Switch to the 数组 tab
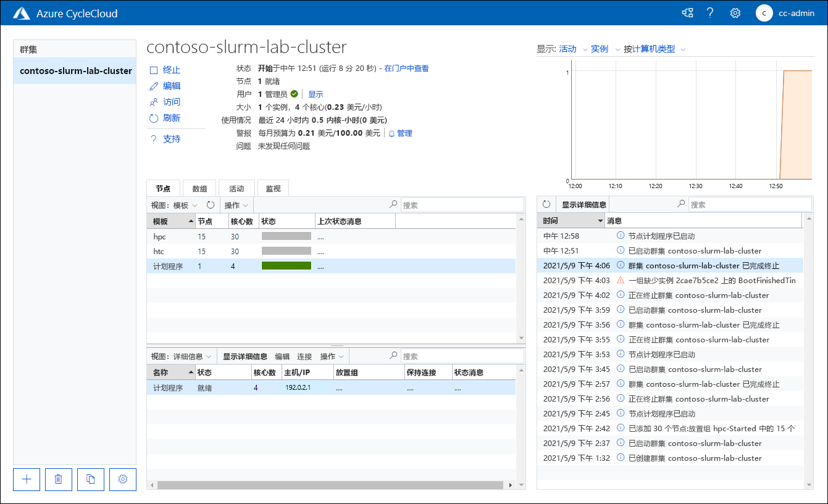Viewport: 828px width, 504px height. coord(199,189)
